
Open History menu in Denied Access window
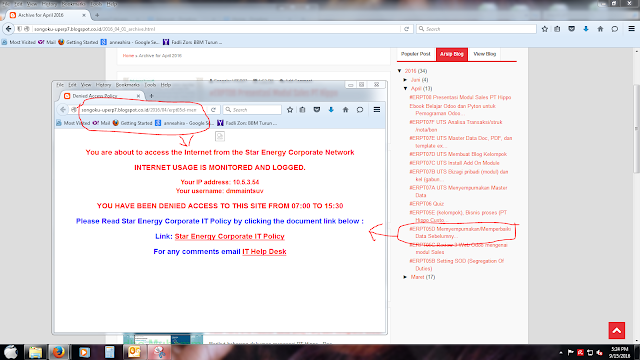coord(103,85)
